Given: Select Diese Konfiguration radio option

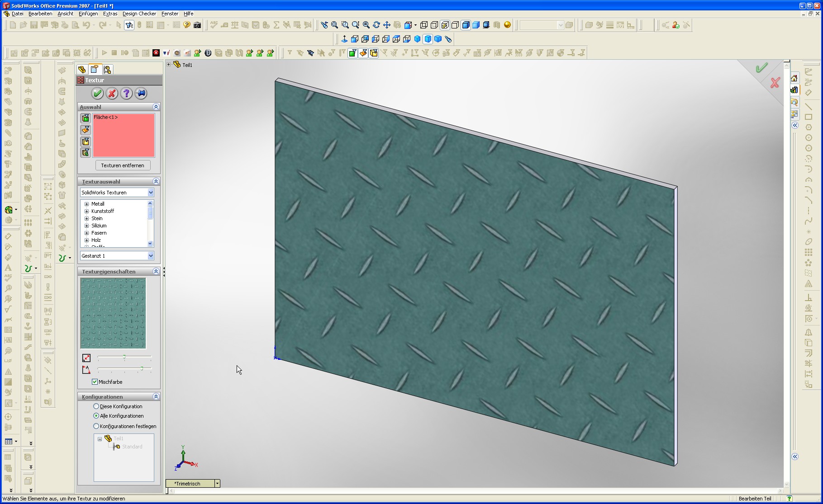Looking at the screenshot, I should pyautogui.click(x=96, y=406).
